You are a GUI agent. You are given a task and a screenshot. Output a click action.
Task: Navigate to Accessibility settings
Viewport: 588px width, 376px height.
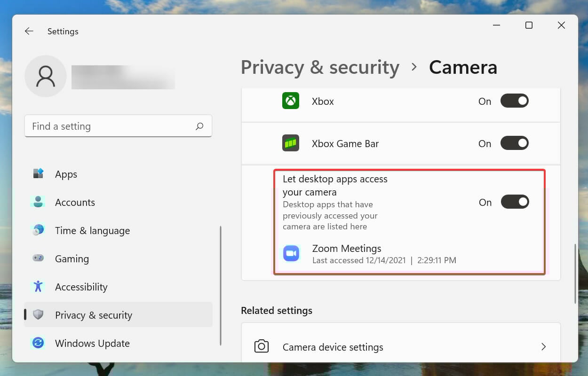[x=81, y=287]
